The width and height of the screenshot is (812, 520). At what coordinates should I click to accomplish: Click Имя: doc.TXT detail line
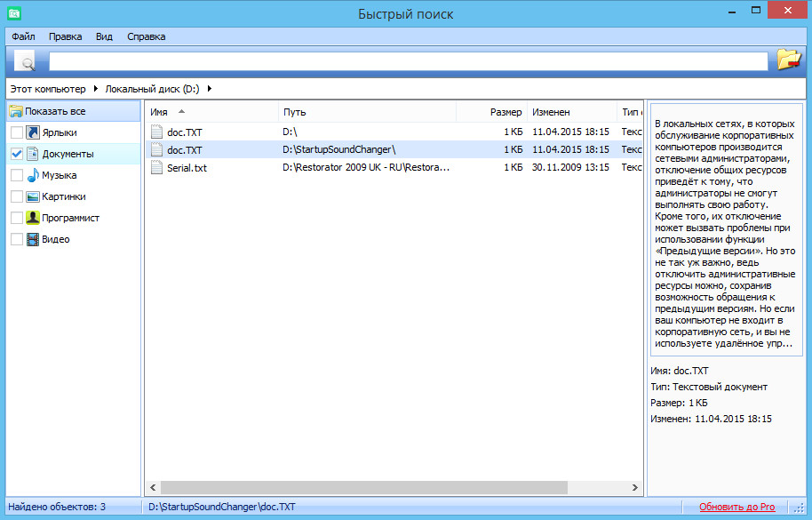(680, 371)
